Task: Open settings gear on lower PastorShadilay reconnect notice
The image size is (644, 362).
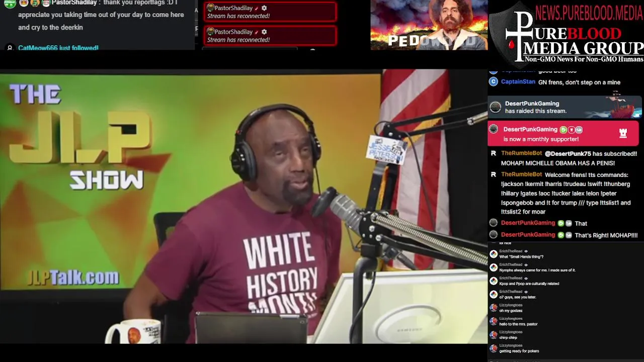Action: click(264, 32)
